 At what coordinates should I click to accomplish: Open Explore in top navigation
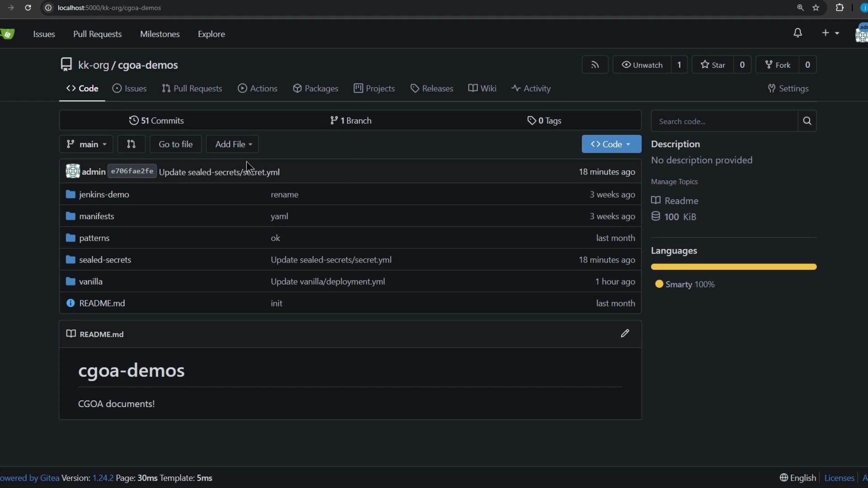(x=211, y=34)
